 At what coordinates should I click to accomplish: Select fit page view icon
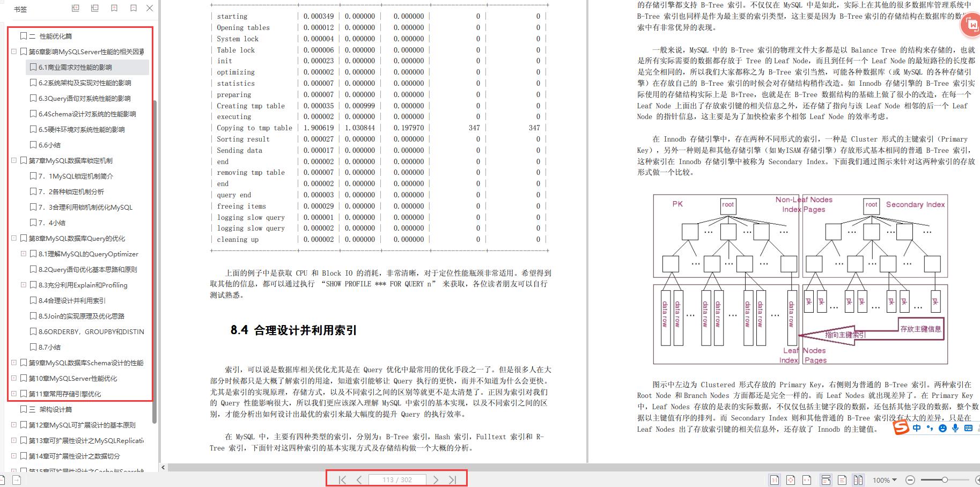[790, 480]
